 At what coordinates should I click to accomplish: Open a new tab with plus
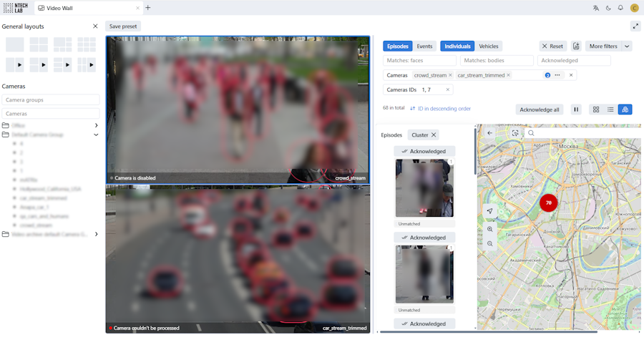coord(148,8)
